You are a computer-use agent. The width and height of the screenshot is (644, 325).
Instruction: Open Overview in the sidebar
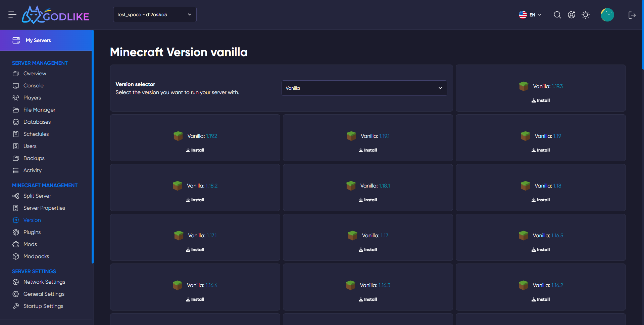[35, 74]
